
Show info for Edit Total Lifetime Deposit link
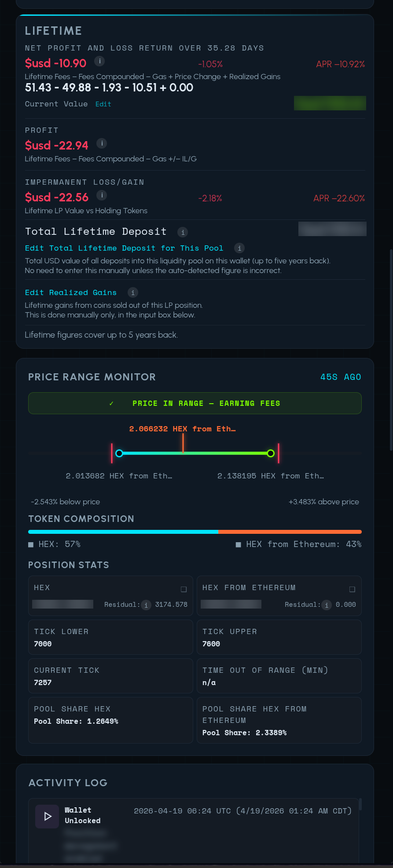tap(239, 248)
